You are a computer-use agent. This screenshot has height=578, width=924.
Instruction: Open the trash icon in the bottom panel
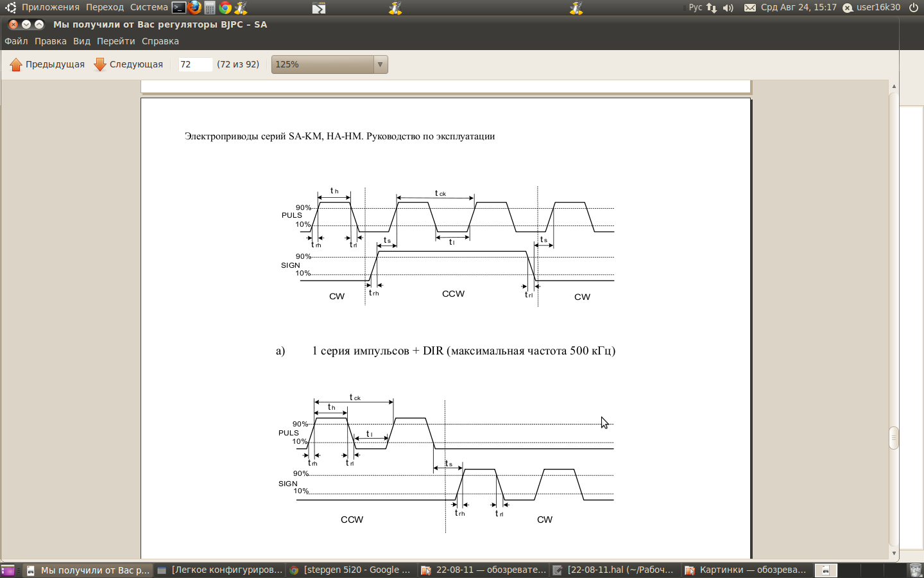tap(916, 570)
